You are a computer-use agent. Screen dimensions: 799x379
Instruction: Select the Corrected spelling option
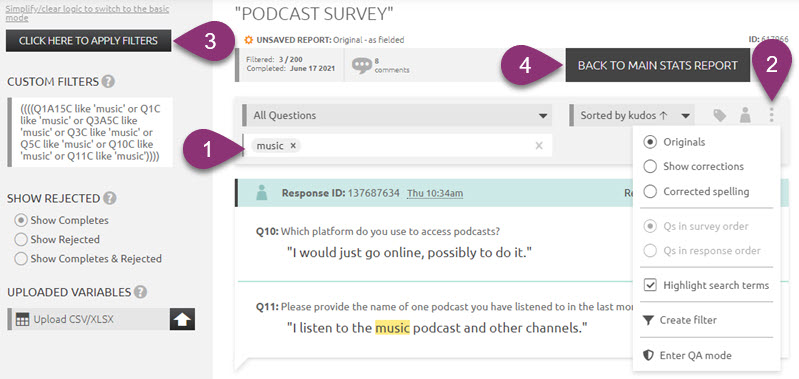tap(650, 192)
